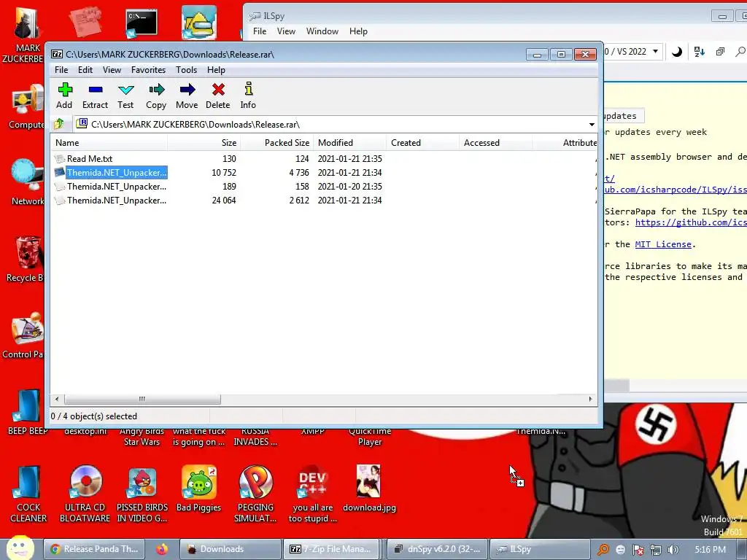This screenshot has width=747, height=560.
Task: Click ILSpy sort A-Z icon
Action: [x=700, y=52]
